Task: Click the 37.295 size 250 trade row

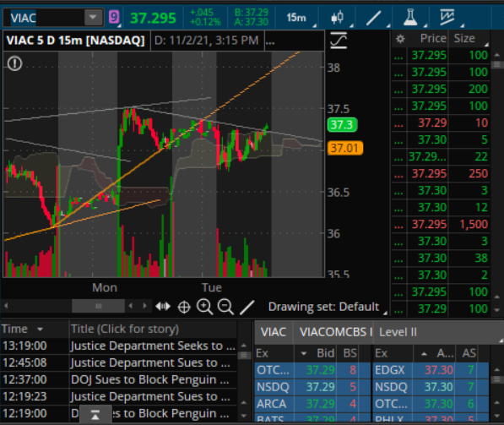Action: [x=441, y=173]
